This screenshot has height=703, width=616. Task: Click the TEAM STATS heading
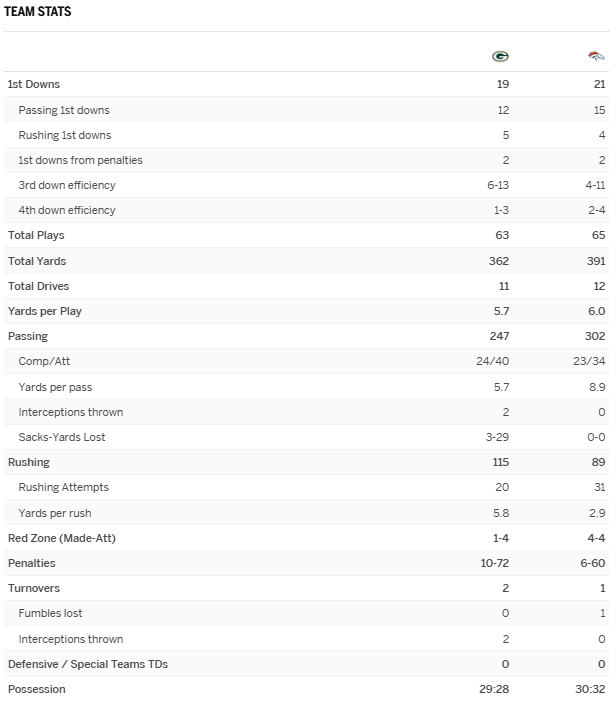(x=37, y=11)
